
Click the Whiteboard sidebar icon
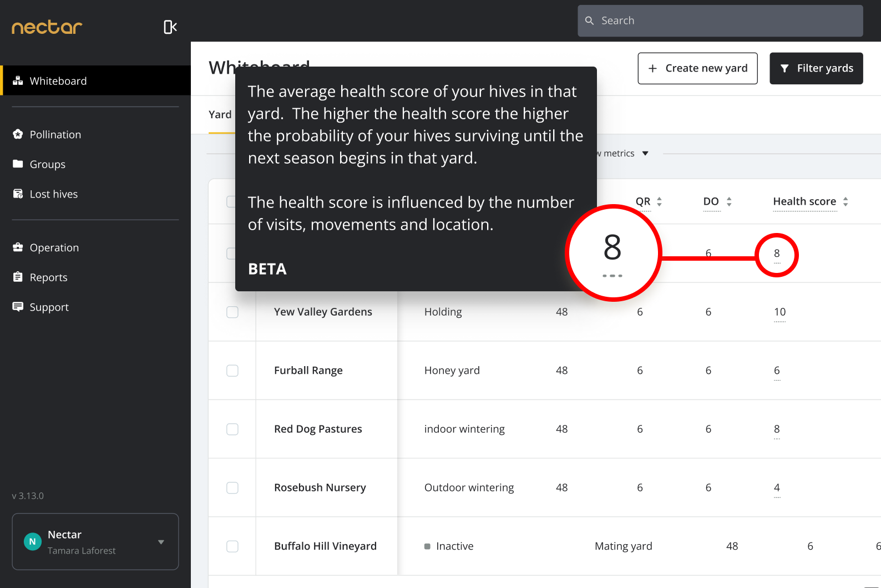coord(18,81)
